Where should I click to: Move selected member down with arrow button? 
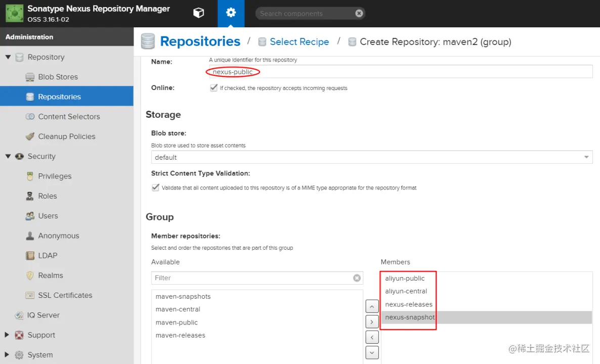point(372,352)
